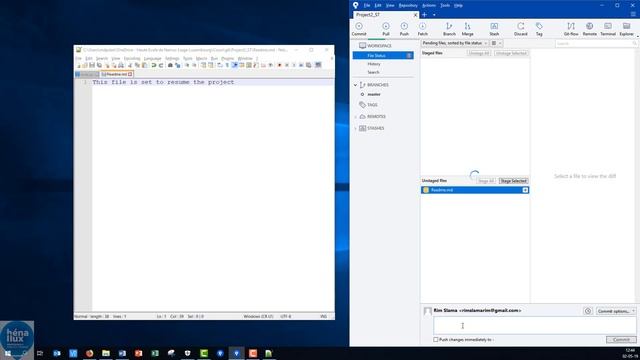Open Git-flow from the toolbar

tap(571, 29)
